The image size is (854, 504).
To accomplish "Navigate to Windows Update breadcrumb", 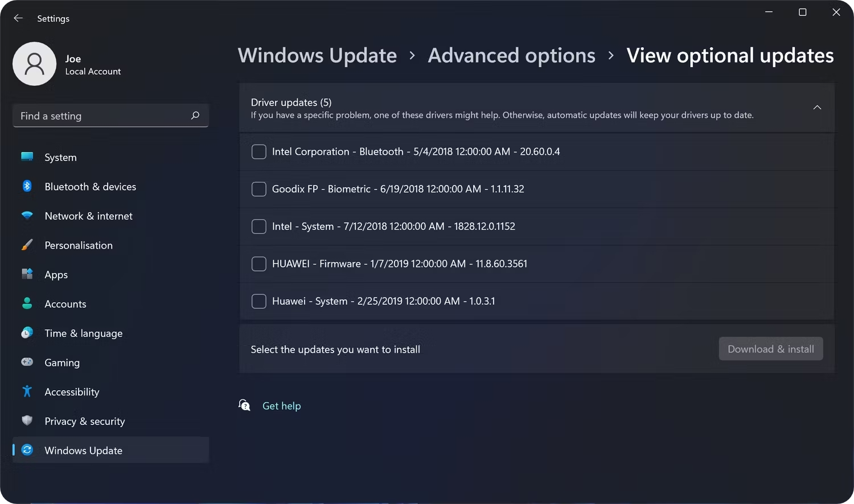I will coord(317,56).
